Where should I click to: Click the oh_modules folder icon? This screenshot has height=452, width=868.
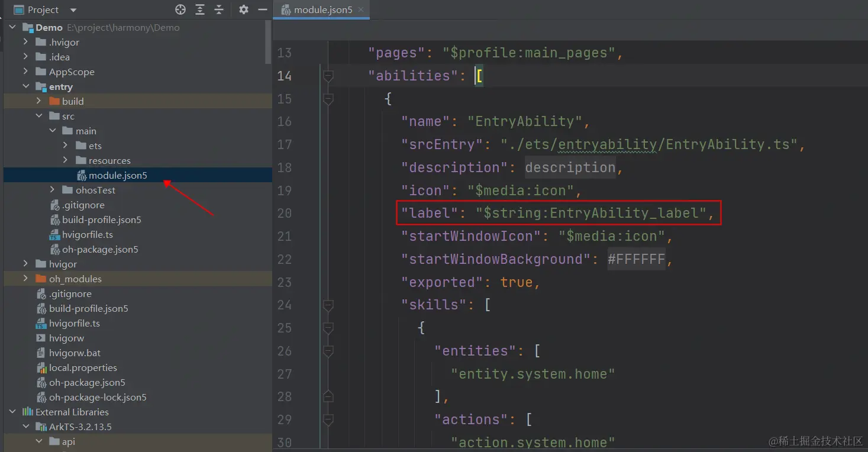(41, 279)
